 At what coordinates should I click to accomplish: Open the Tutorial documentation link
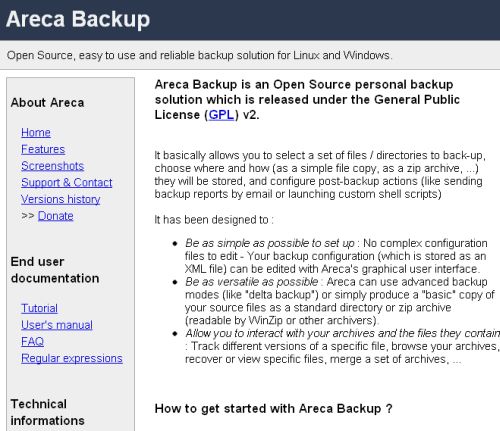tap(39, 308)
